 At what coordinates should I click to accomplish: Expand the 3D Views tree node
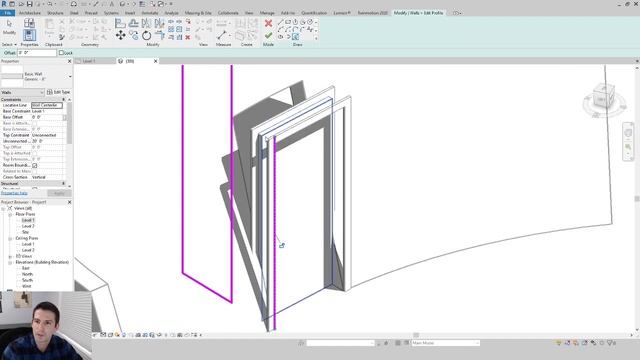(10, 256)
